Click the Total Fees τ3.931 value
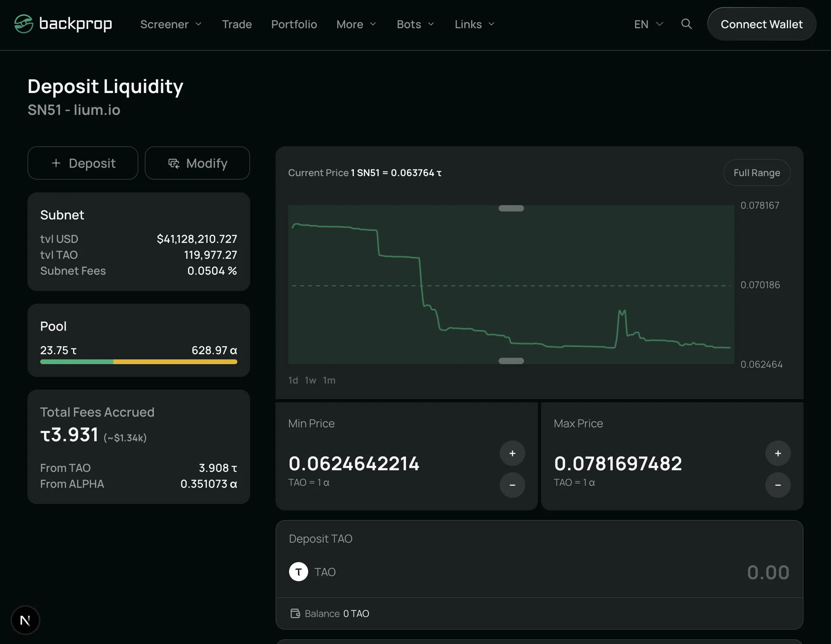The height and width of the screenshot is (644, 831). pyautogui.click(x=69, y=435)
